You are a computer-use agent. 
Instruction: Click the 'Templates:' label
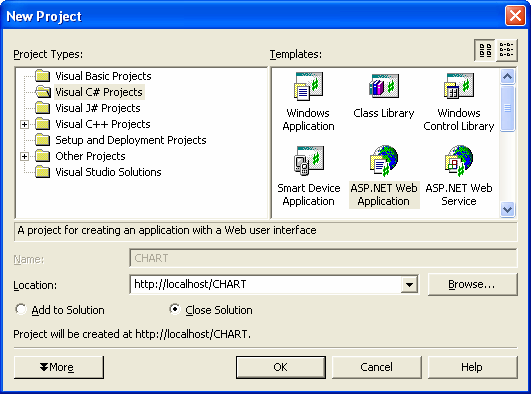(296, 55)
